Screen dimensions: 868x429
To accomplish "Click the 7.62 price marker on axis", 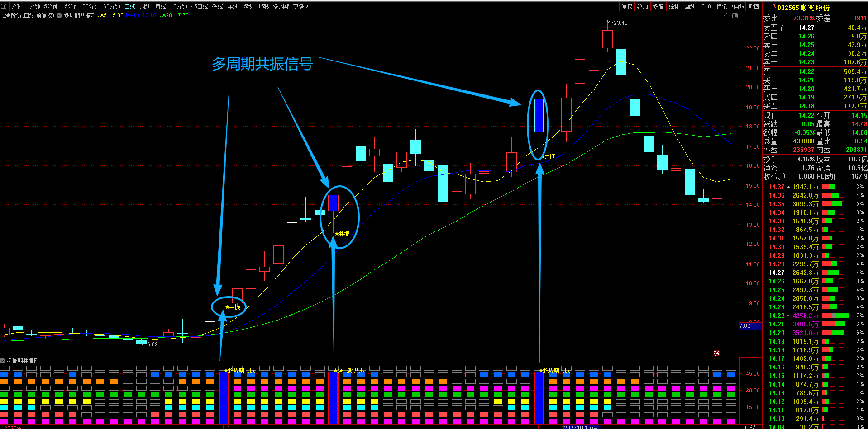I will pyautogui.click(x=750, y=326).
